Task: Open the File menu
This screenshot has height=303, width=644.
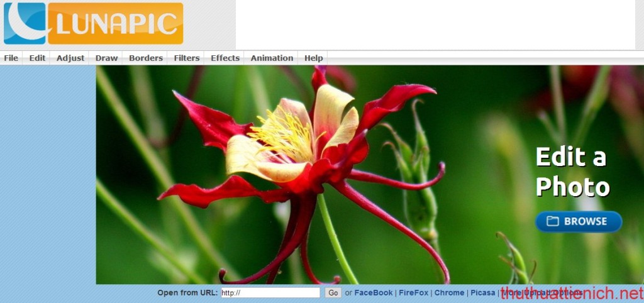Action: tap(11, 58)
